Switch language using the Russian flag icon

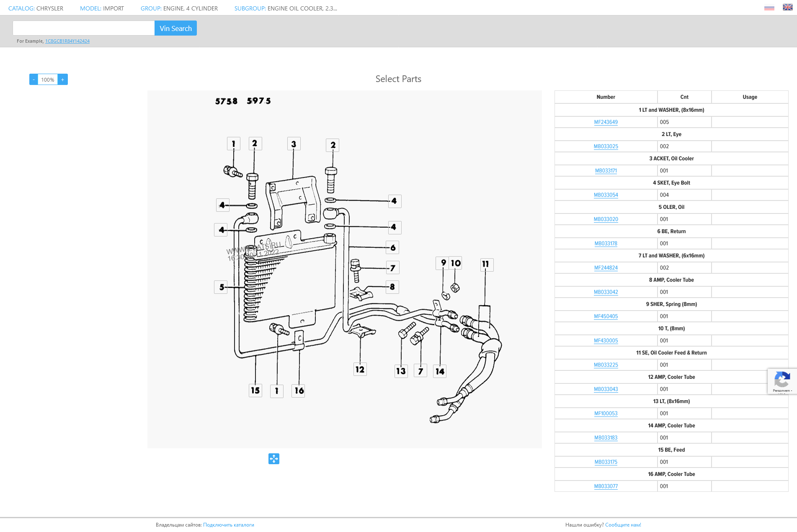coord(769,8)
